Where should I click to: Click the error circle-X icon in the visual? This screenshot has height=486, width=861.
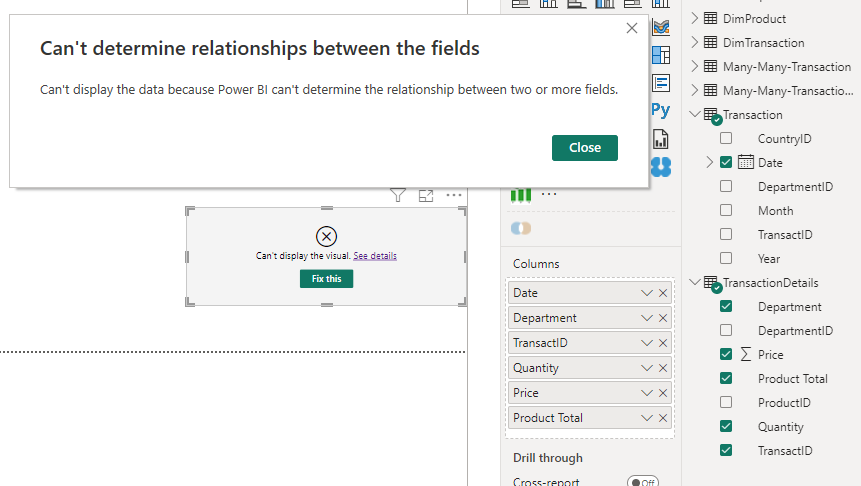(x=326, y=237)
